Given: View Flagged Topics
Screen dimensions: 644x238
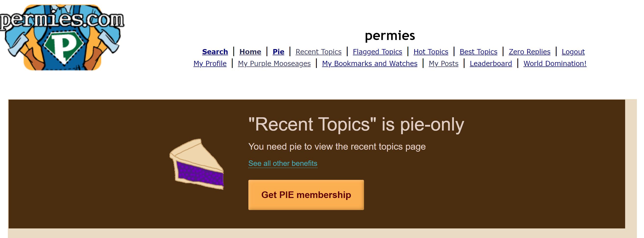Looking at the screenshot, I should pyautogui.click(x=377, y=52).
